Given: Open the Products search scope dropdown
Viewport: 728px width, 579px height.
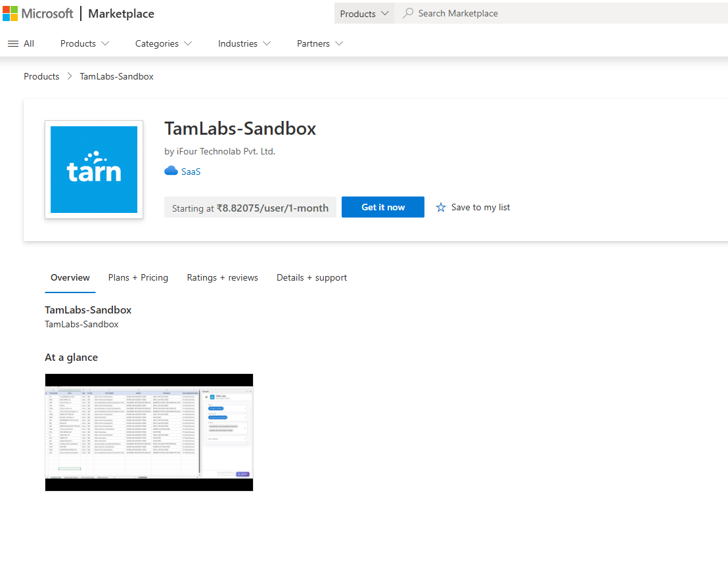Looking at the screenshot, I should (x=364, y=13).
